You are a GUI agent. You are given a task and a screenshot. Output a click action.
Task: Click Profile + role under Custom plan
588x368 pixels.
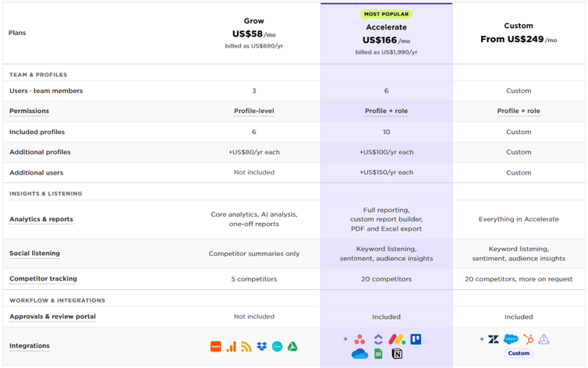click(x=519, y=111)
